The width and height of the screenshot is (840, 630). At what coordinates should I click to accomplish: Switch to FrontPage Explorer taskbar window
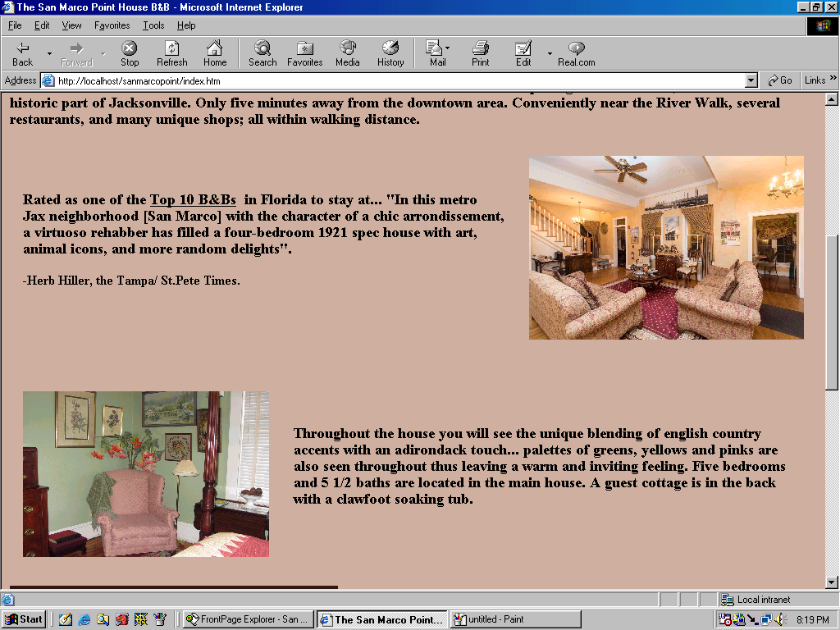pos(248,619)
